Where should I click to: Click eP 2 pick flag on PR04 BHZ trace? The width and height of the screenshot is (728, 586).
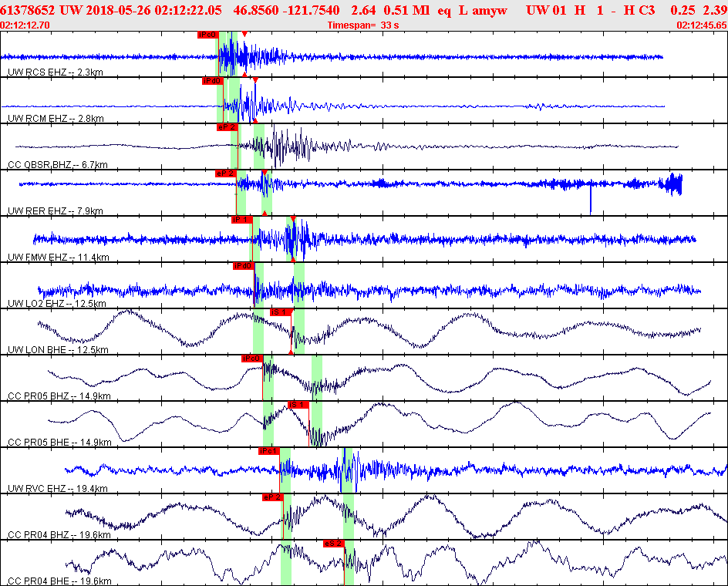[x=272, y=497]
